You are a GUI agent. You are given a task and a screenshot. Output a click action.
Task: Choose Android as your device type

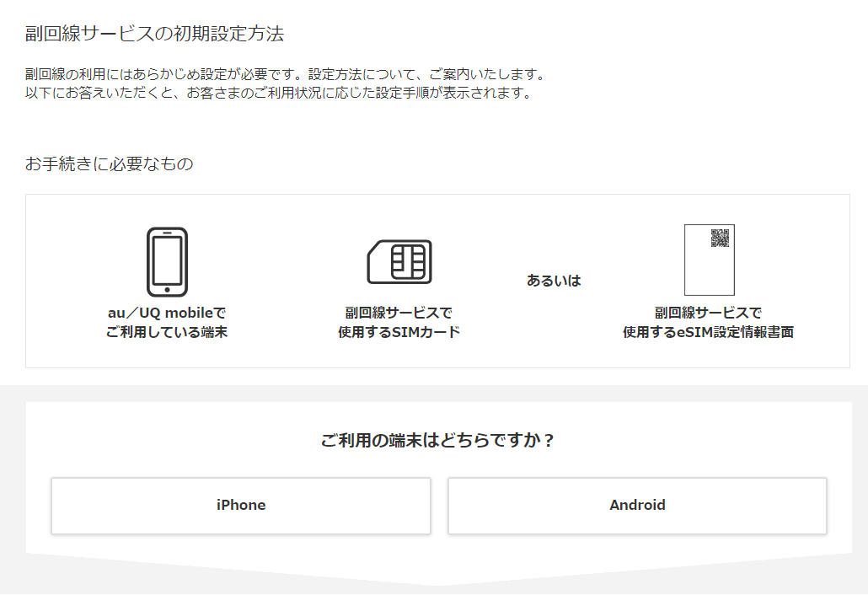pyautogui.click(x=638, y=506)
